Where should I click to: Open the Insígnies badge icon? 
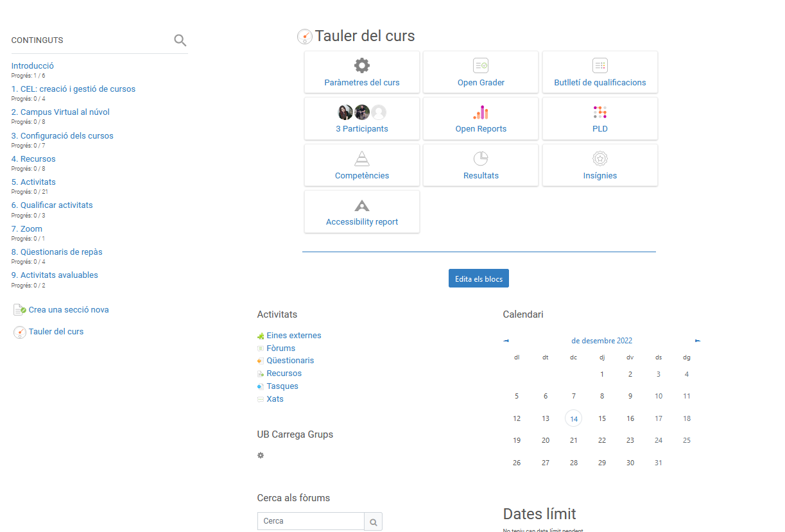(x=600, y=159)
